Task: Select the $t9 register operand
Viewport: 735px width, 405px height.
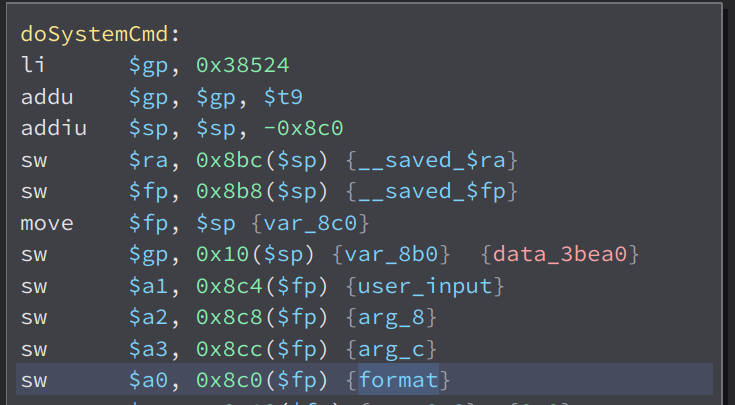Action: point(283,98)
